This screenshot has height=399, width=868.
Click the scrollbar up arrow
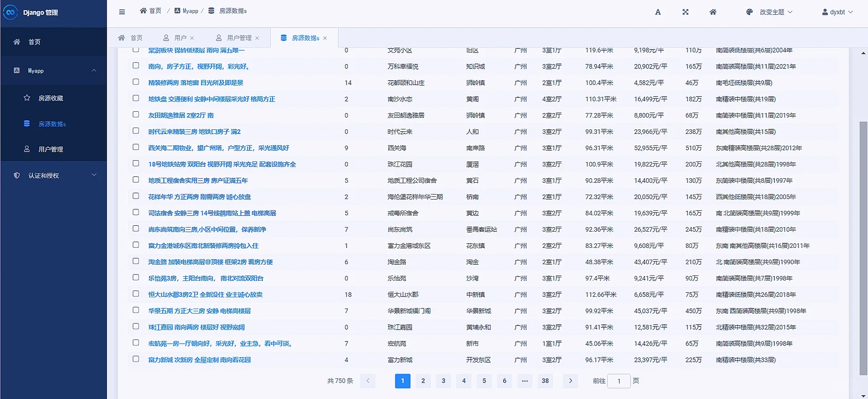[x=863, y=53]
